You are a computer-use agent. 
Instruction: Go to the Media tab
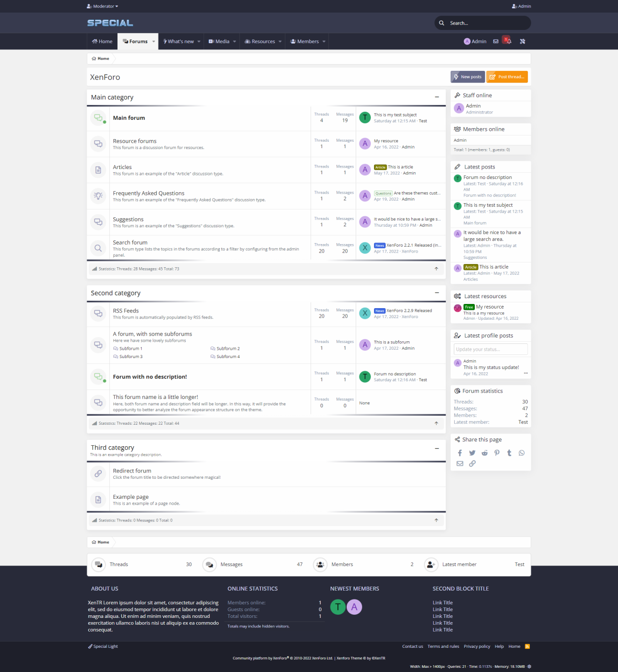click(x=219, y=41)
